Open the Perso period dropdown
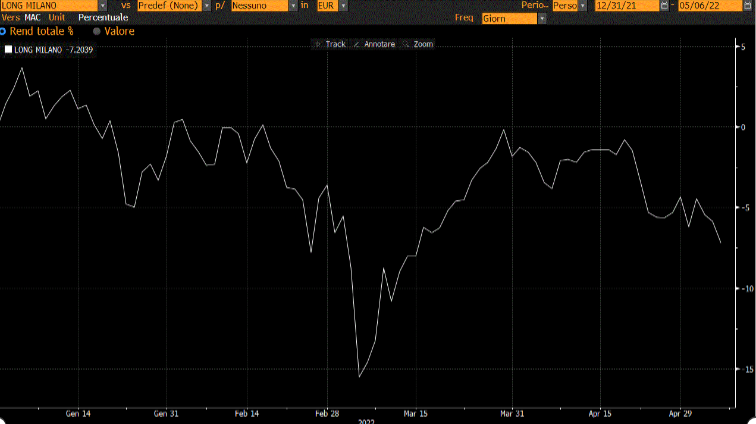 pos(584,6)
